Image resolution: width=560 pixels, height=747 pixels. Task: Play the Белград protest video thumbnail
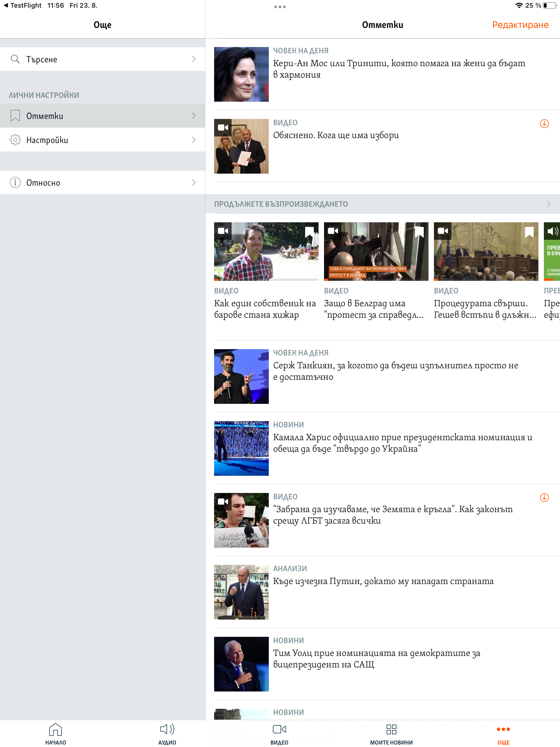click(x=376, y=251)
